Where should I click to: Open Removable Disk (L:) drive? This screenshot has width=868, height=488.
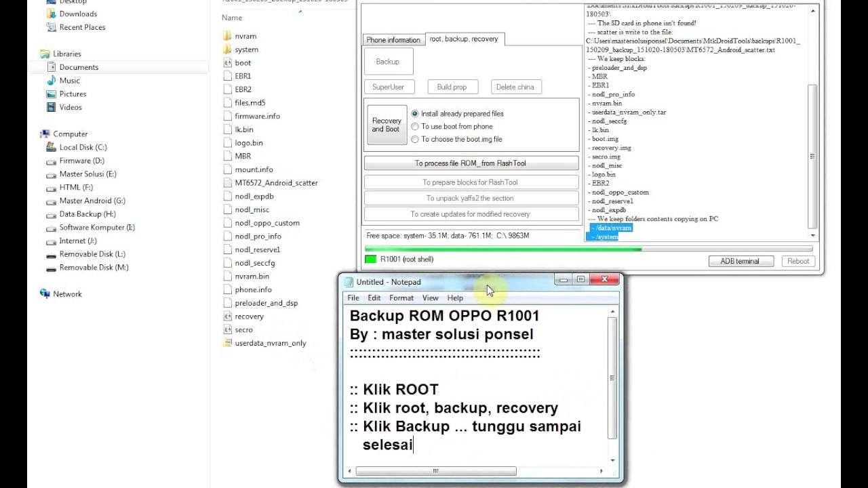[87, 254]
